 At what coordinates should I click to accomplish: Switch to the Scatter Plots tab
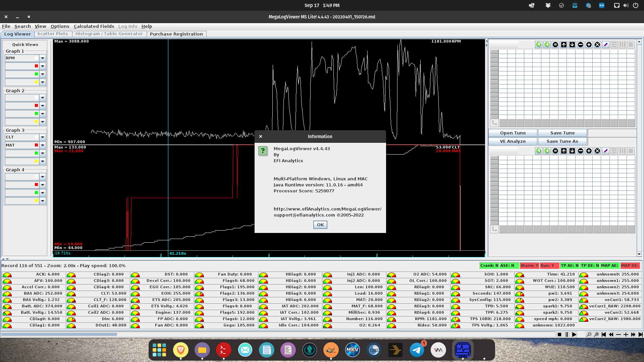click(x=52, y=34)
